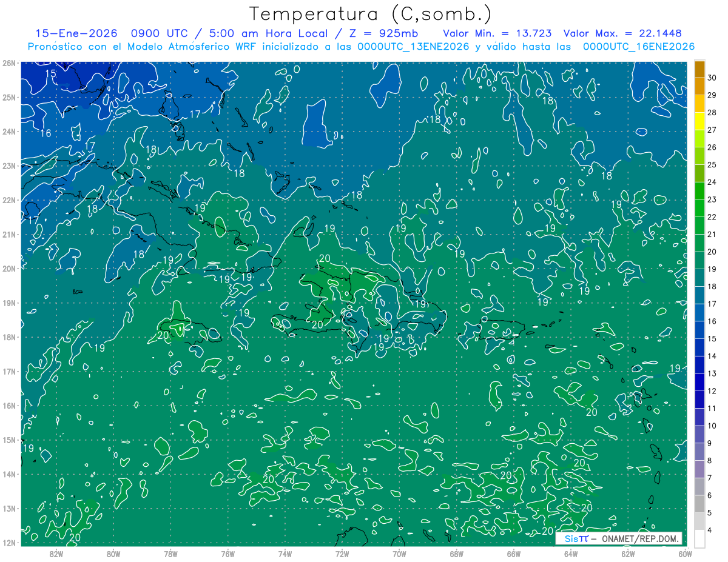Click the '78W' longitude axis label
This screenshot has width=728, height=562.
170,554
